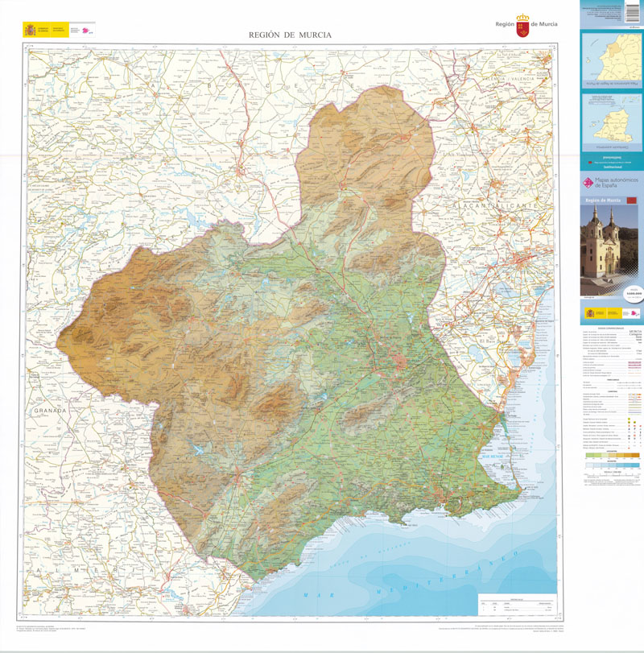644x653 pixels.
Task: Click the 'GRANADA' province label
Action: (x=51, y=410)
